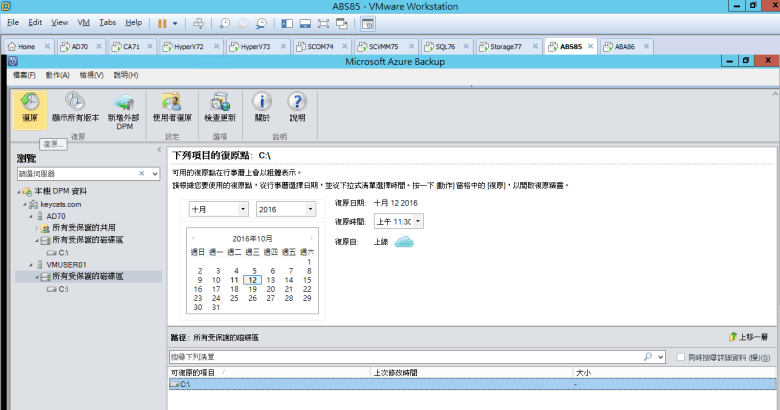This screenshot has height=410, width=780.
Task: Open the 檔案(F) file menu
Action: tap(22, 75)
